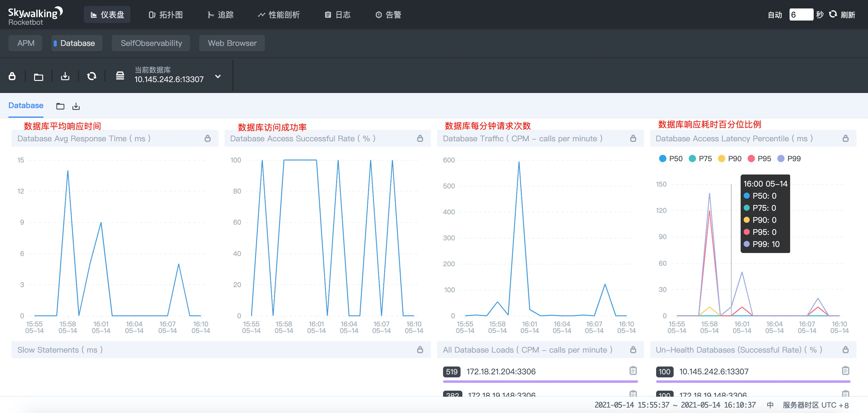Toggle 自动 auto-refresh mode

775,14
